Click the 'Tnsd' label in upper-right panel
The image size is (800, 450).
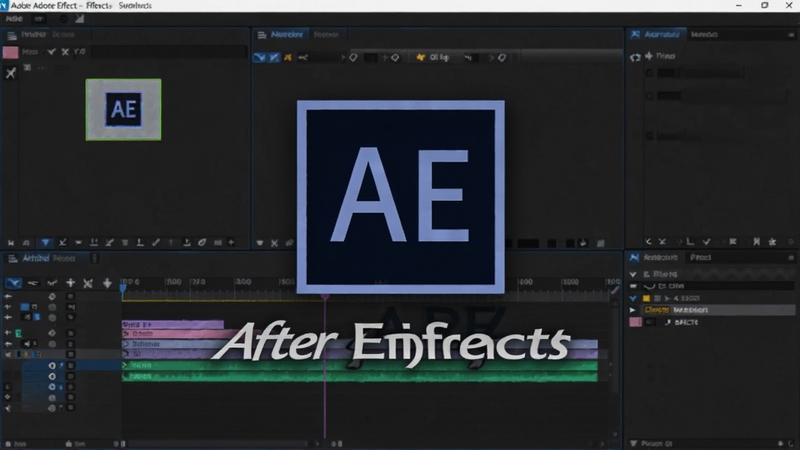pyautogui.click(x=665, y=56)
